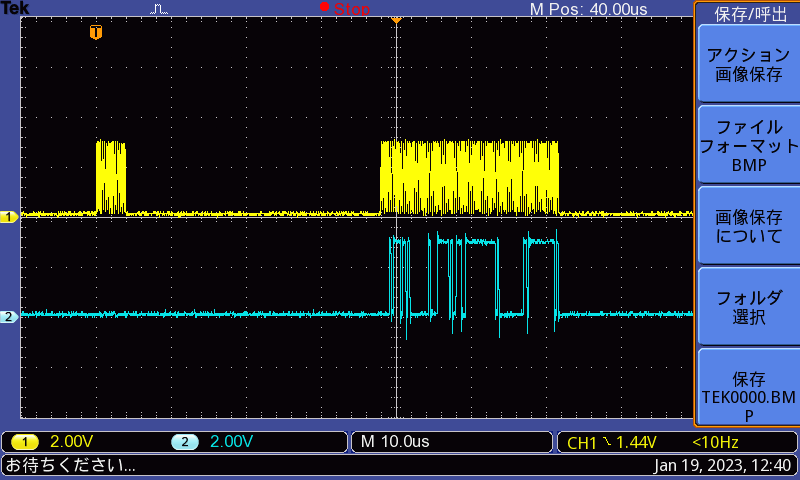The width and height of the screenshot is (800, 480).
Task: Choose ファイルフォーマット BMP option
Action: pyautogui.click(x=748, y=145)
